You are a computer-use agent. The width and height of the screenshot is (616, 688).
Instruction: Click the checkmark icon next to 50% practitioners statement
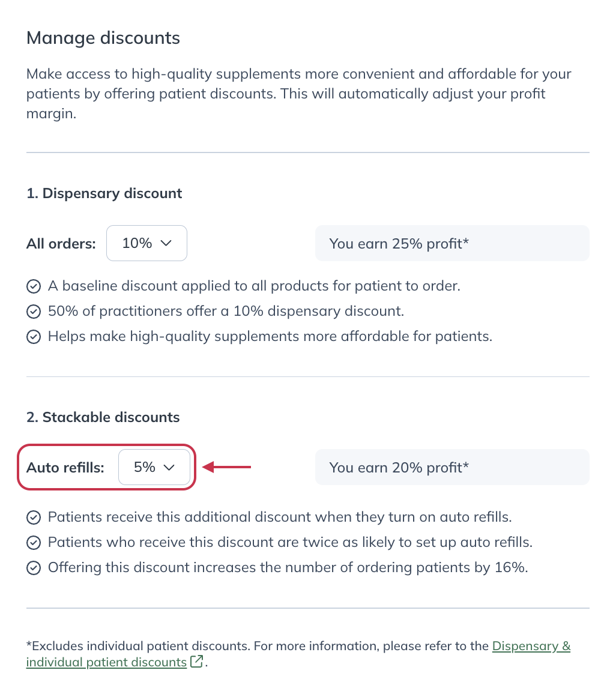tap(34, 312)
